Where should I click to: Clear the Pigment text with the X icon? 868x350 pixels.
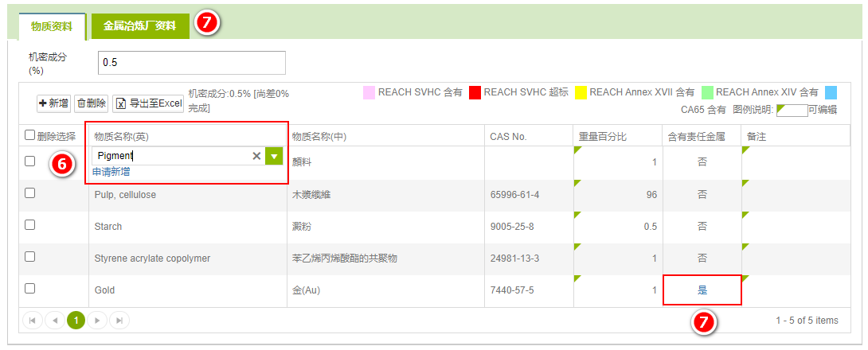pos(256,157)
